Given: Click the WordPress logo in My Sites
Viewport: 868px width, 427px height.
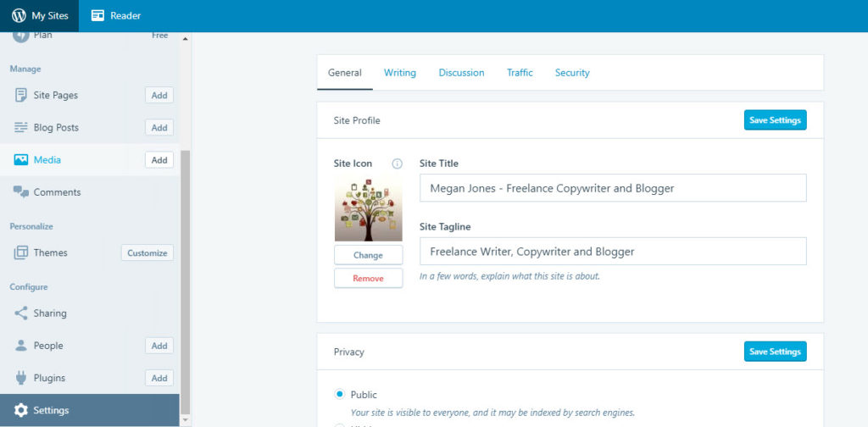Looking at the screenshot, I should pos(19,15).
